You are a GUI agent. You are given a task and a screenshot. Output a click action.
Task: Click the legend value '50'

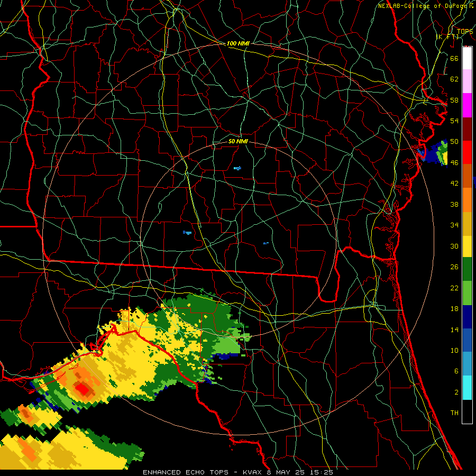coord(454,142)
